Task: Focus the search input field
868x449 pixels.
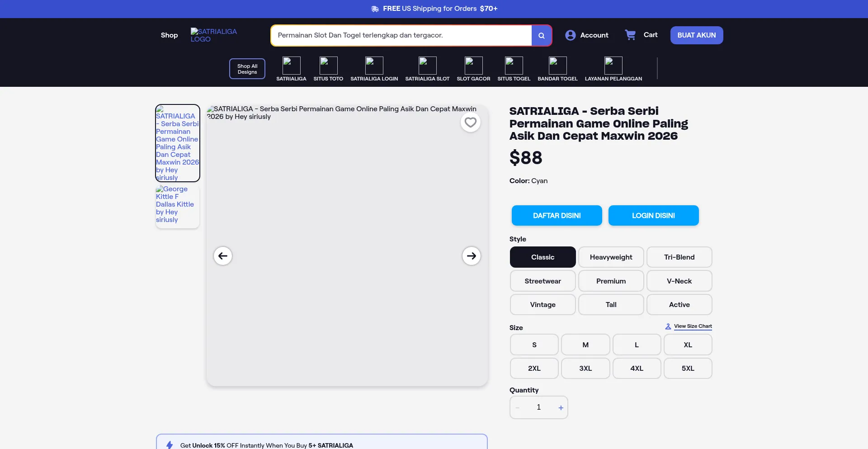Action: pyautogui.click(x=401, y=35)
